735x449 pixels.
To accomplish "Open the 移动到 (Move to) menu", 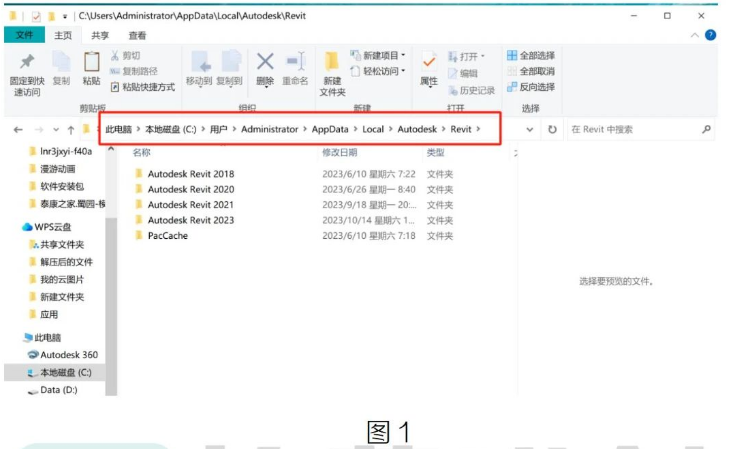I will 199,68.
